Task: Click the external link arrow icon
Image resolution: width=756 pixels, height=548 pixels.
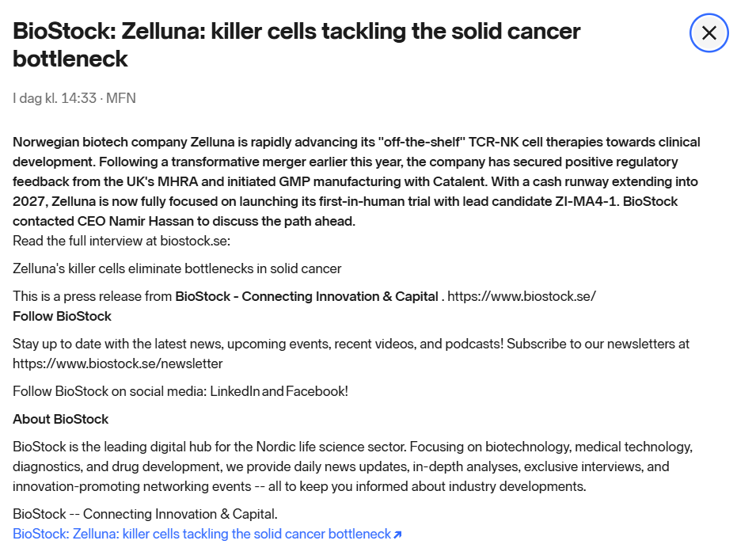Action: tap(397, 535)
